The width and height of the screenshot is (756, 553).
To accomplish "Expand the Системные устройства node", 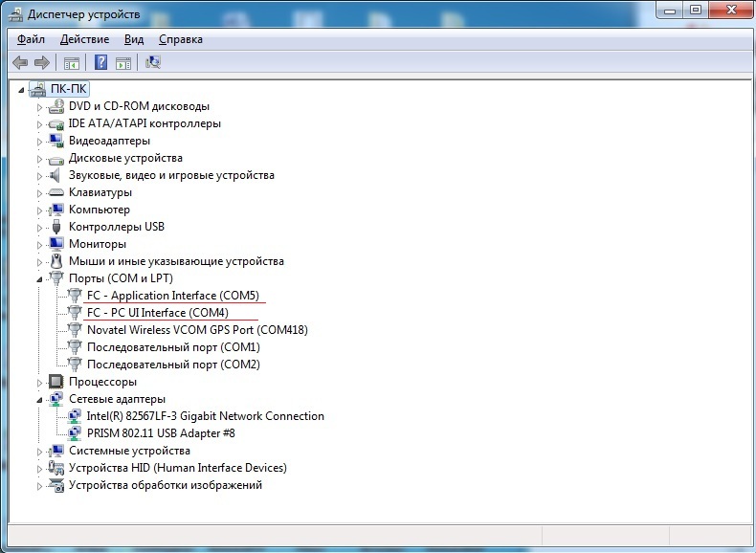I will [39, 452].
